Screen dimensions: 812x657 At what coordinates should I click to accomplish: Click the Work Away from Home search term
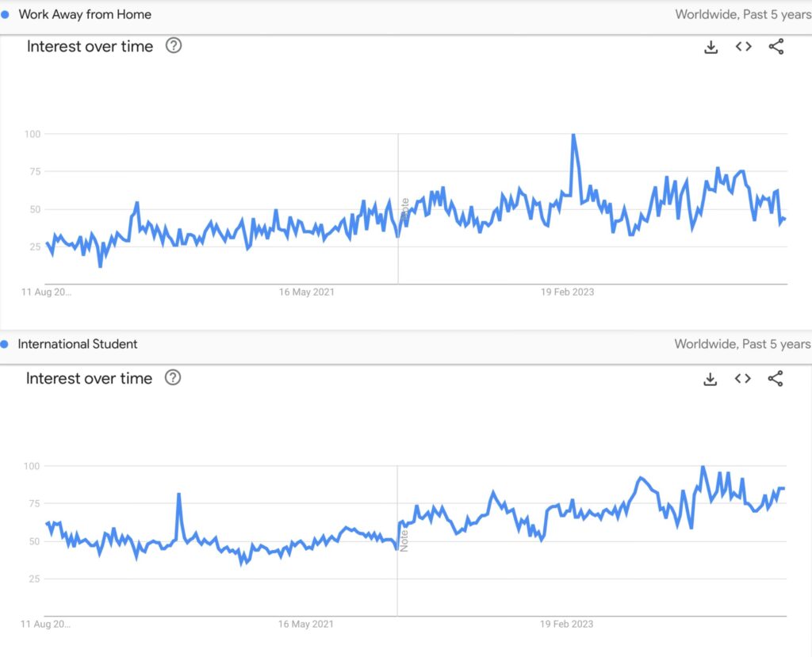(85, 14)
